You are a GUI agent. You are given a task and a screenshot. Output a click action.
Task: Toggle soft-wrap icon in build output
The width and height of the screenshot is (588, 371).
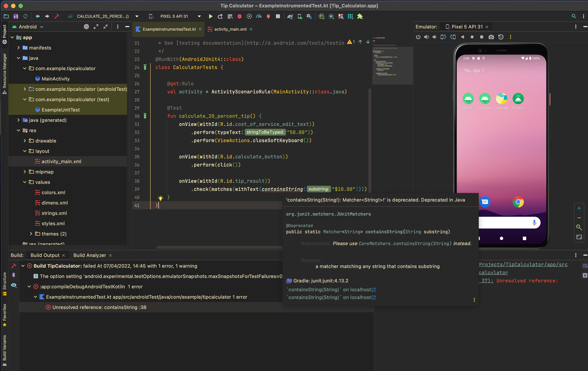(x=584, y=266)
